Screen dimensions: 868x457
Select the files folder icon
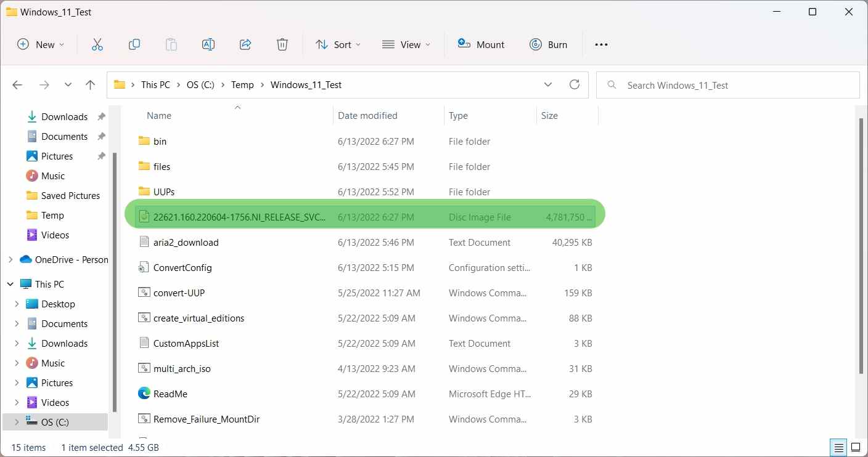144,166
